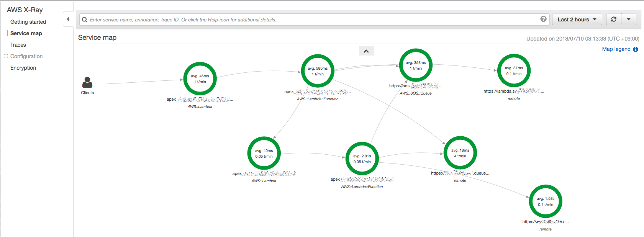Open the Last 2 hours time range dropdown
This screenshot has height=237, width=644.
click(x=577, y=20)
